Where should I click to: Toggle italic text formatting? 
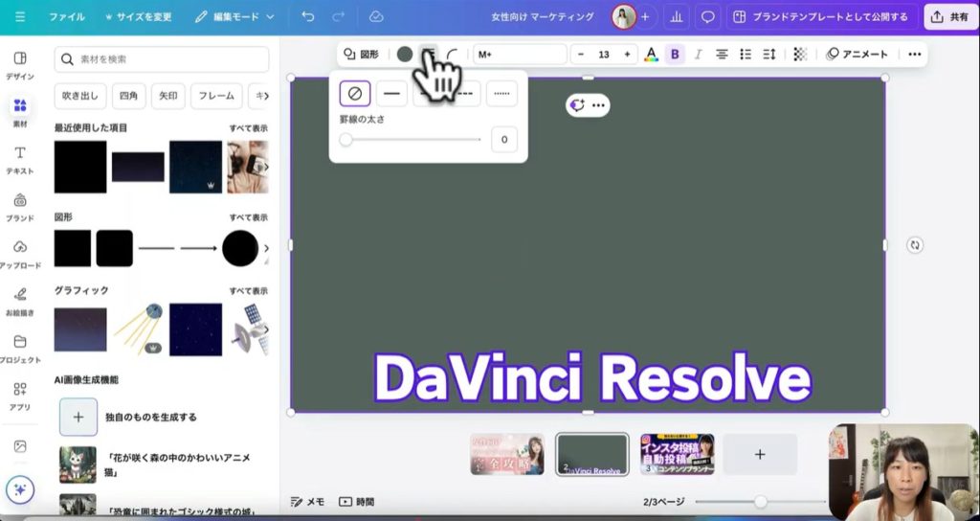pyautogui.click(x=698, y=55)
